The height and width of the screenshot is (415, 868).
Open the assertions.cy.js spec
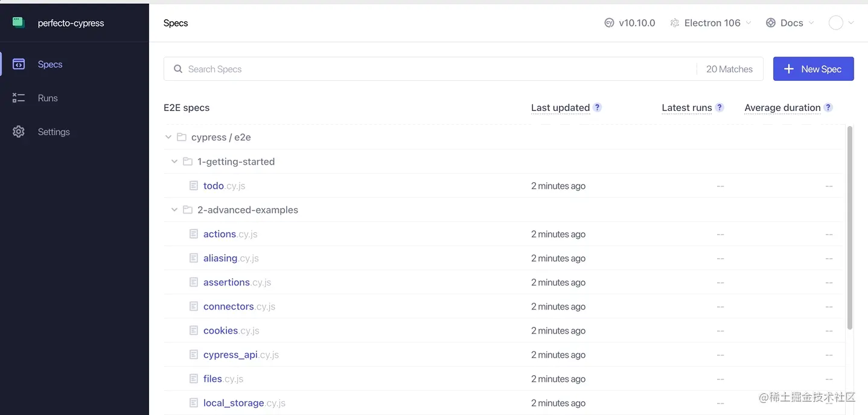(226, 282)
